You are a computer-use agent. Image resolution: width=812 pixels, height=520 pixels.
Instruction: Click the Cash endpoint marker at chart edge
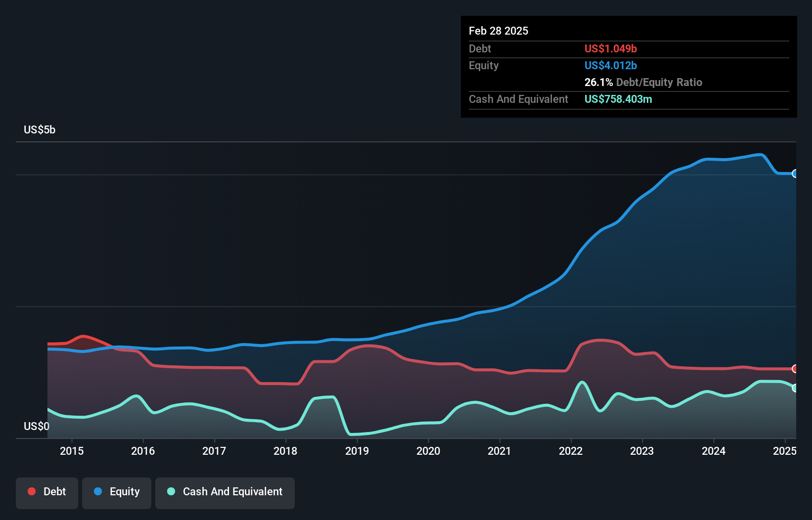tap(795, 389)
